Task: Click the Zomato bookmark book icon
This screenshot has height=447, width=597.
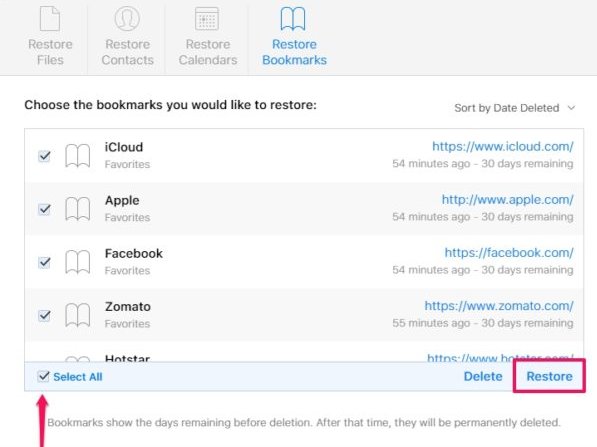Action: [x=78, y=315]
